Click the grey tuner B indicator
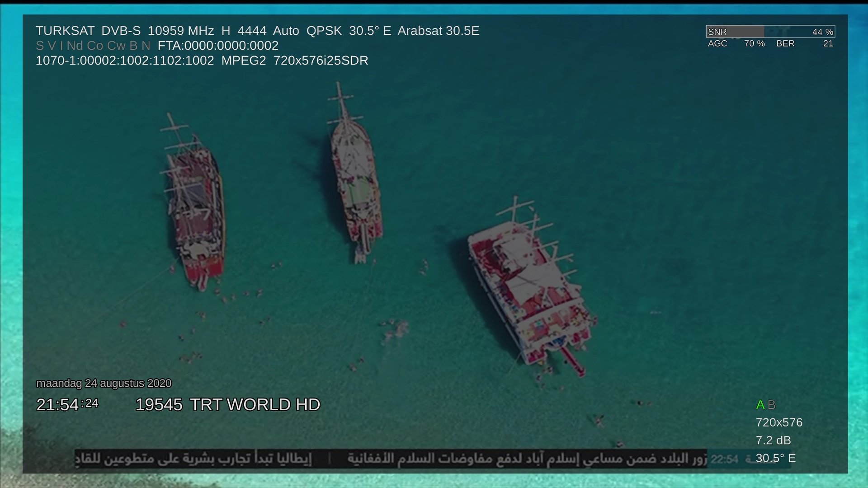Screen dimensions: 868x488 coord(772,405)
